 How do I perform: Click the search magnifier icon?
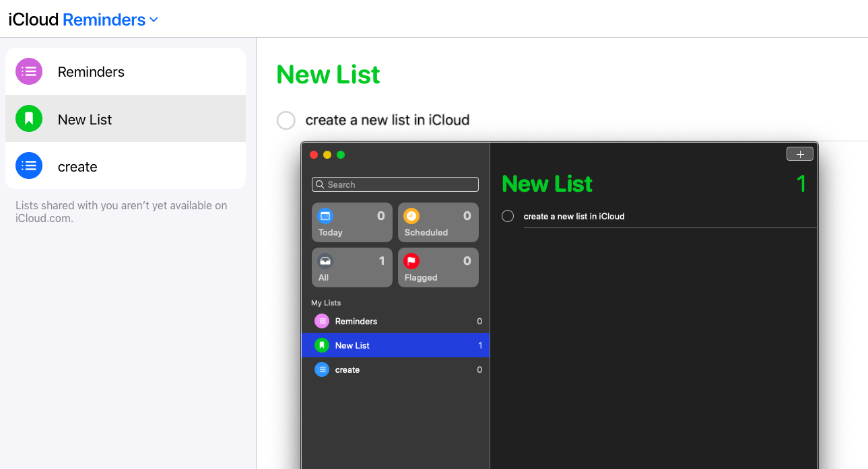tap(320, 184)
